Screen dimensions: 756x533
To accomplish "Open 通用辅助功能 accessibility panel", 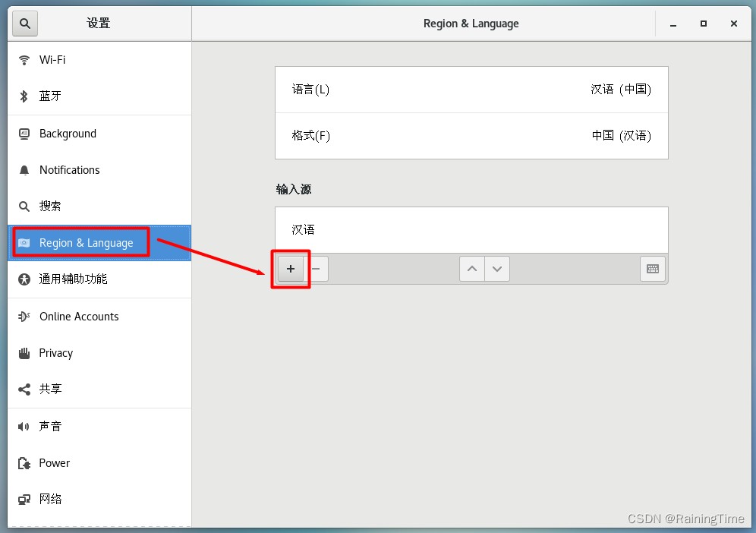I will pyautogui.click(x=99, y=279).
